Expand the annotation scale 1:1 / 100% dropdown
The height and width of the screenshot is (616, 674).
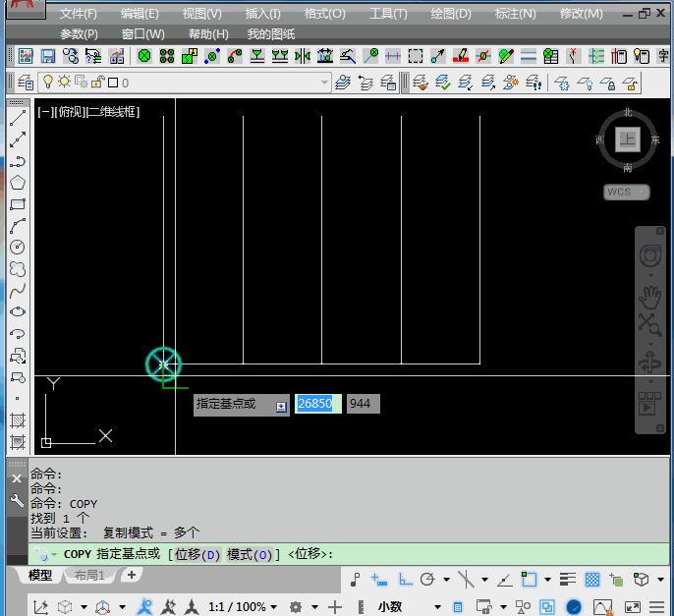point(243,607)
